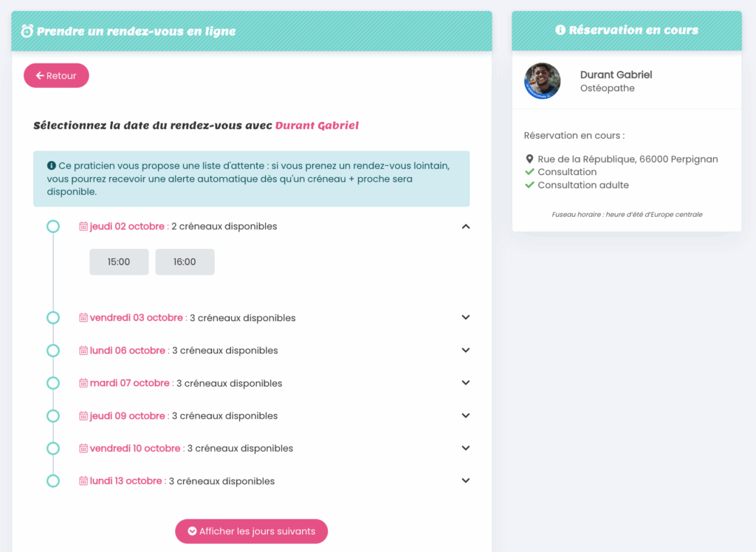Go back with the Retour button
This screenshot has width=756, height=552.
(56, 75)
